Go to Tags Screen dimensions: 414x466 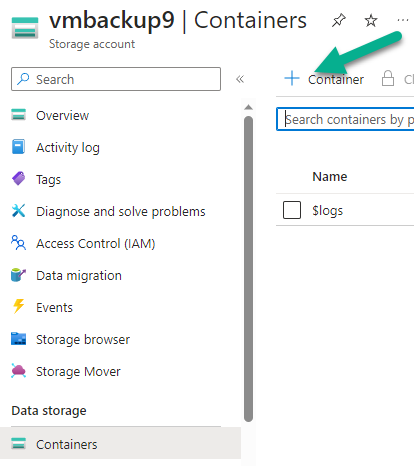coord(48,180)
